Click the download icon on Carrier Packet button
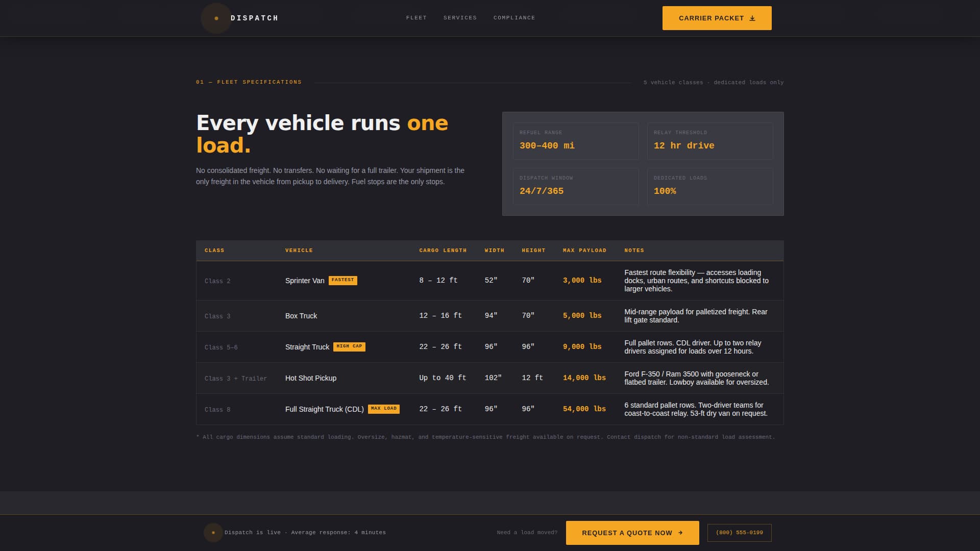This screenshot has height=551, width=980. pos(752,18)
